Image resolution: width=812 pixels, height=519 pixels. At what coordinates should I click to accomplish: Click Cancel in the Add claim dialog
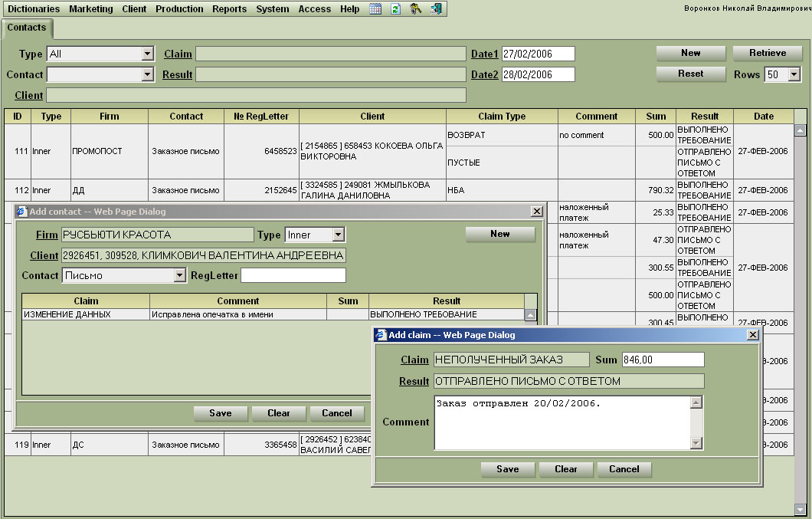624,469
